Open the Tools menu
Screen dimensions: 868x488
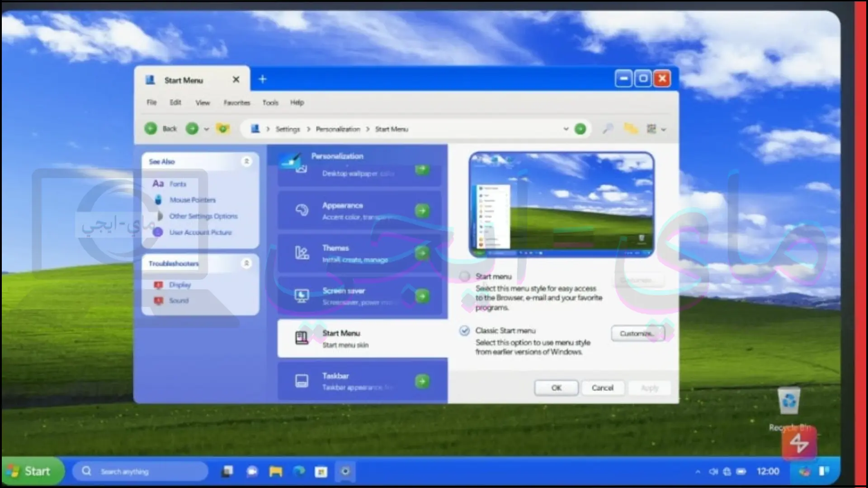tap(270, 103)
